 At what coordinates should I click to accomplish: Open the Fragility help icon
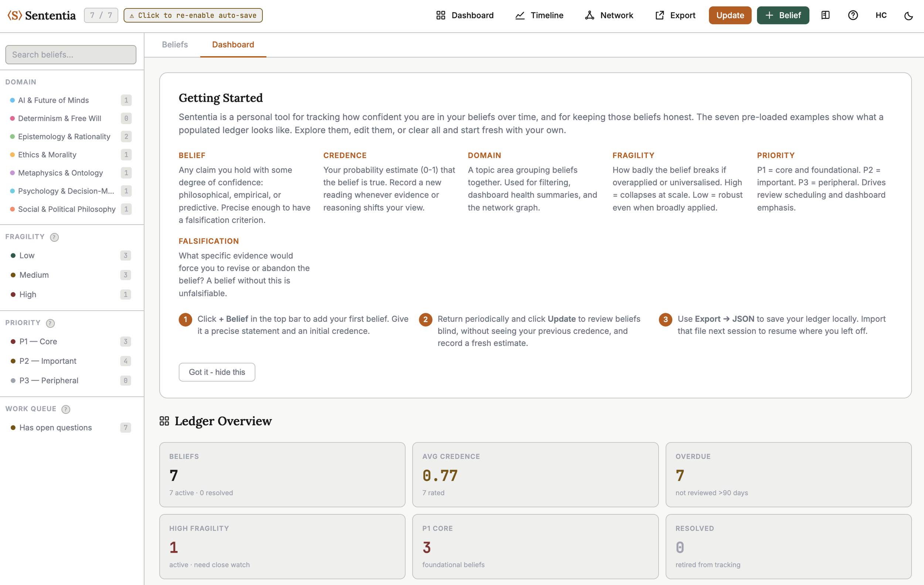(x=54, y=237)
